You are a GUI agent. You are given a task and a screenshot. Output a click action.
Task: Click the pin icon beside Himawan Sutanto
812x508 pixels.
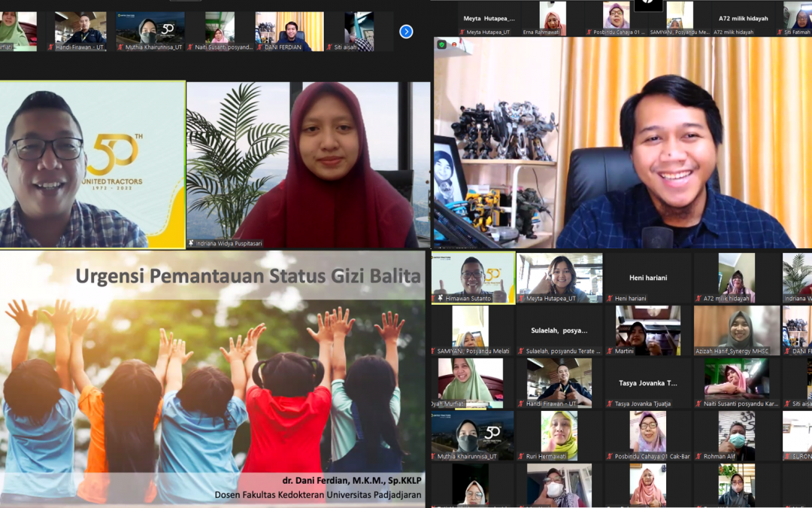(440, 298)
